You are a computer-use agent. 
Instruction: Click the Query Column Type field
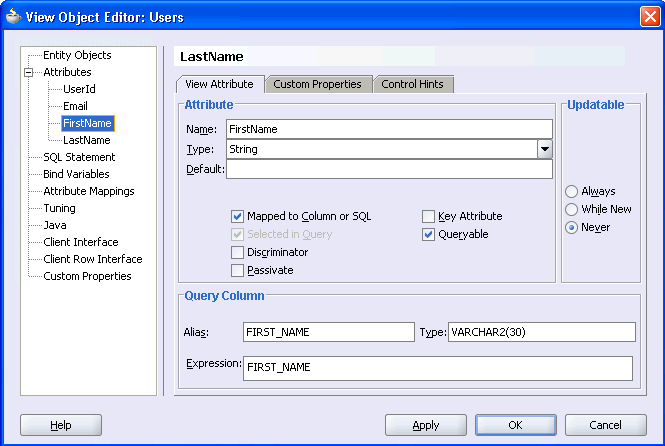[542, 332]
